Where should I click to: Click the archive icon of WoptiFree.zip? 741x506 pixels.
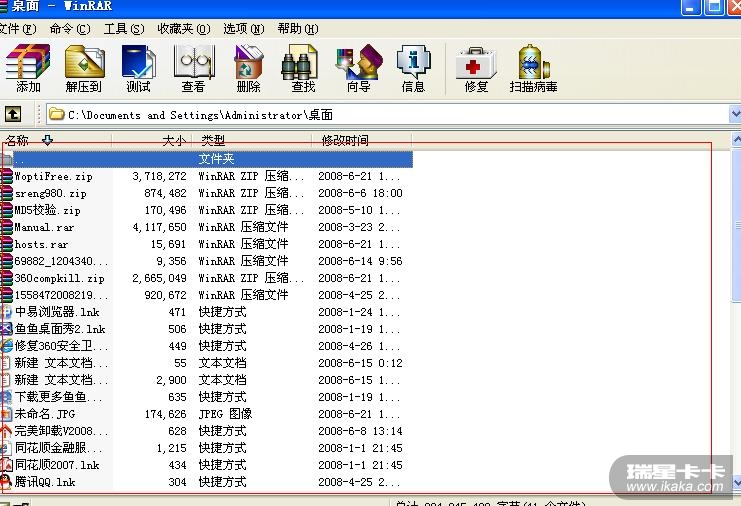pos(7,176)
